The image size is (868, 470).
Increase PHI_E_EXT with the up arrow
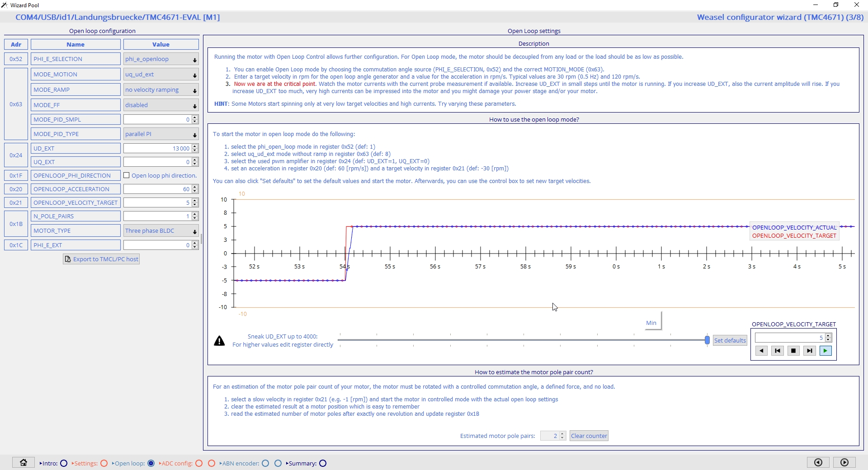(x=195, y=243)
